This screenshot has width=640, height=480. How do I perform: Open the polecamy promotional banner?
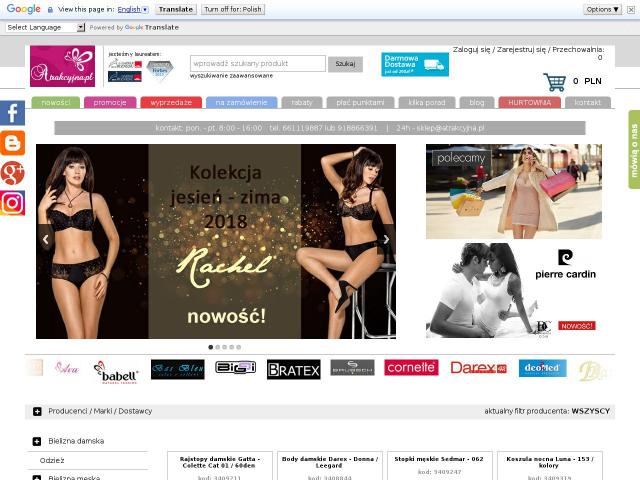pos(513,191)
